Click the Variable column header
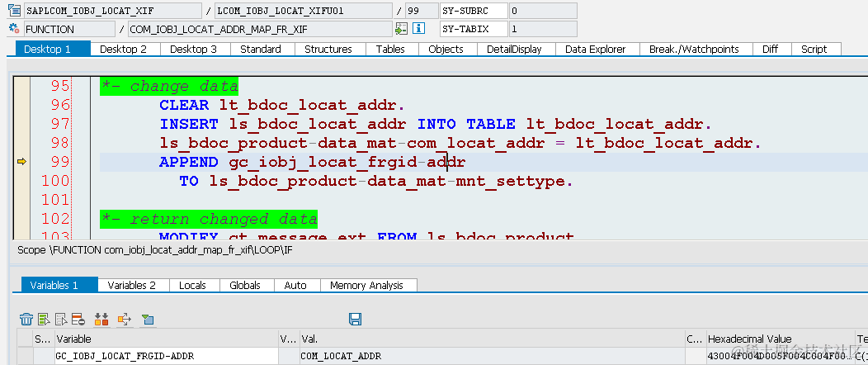The width and height of the screenshot is (868, 365). (166, 339)
